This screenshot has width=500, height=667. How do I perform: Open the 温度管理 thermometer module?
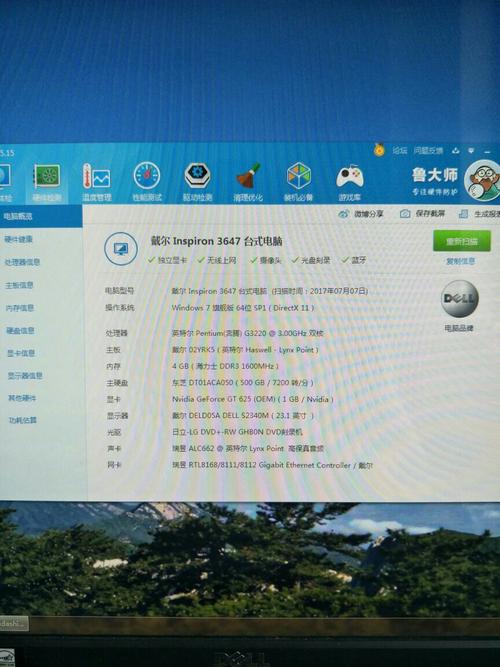coord(97,182)
